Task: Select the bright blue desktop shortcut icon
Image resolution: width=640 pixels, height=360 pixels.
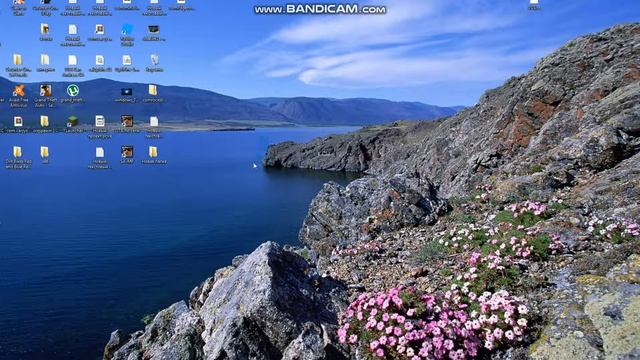Action: (127, 29)
